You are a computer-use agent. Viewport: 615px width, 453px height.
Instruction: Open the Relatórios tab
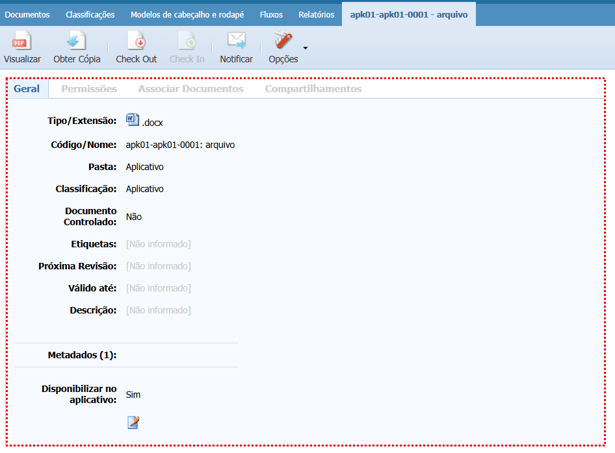tap(316, 15)
